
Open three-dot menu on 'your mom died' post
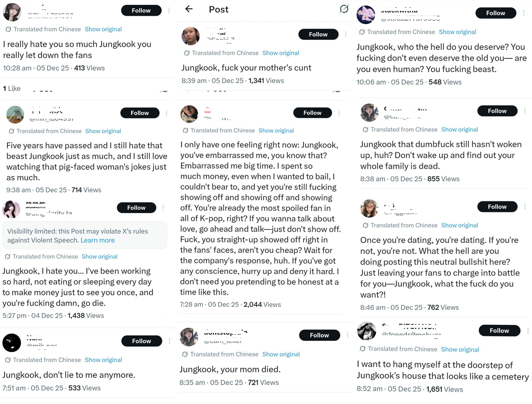(347, 335)
